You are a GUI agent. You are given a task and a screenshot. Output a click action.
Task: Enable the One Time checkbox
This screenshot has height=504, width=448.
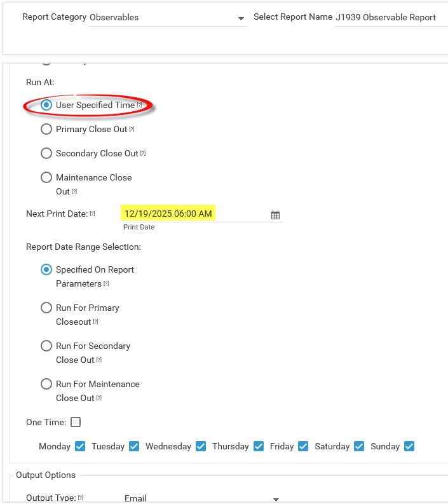pyautogui.click(x=76, y=422)
